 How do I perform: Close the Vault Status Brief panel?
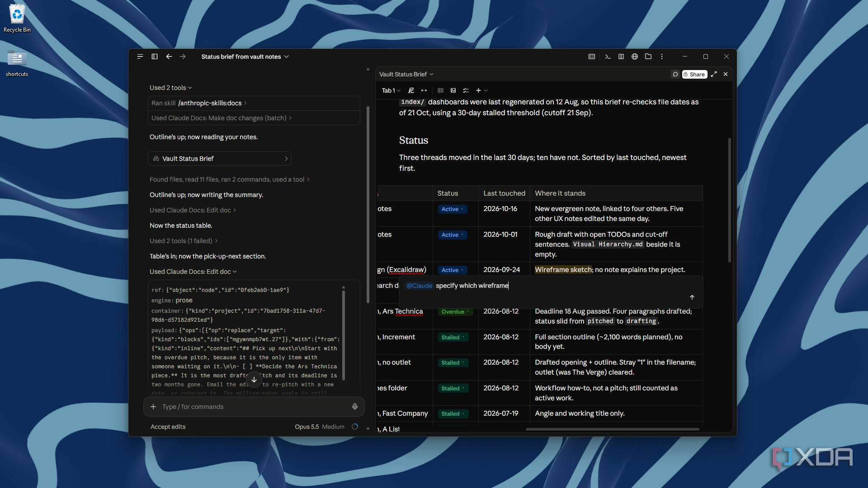[x=726, y=74]
